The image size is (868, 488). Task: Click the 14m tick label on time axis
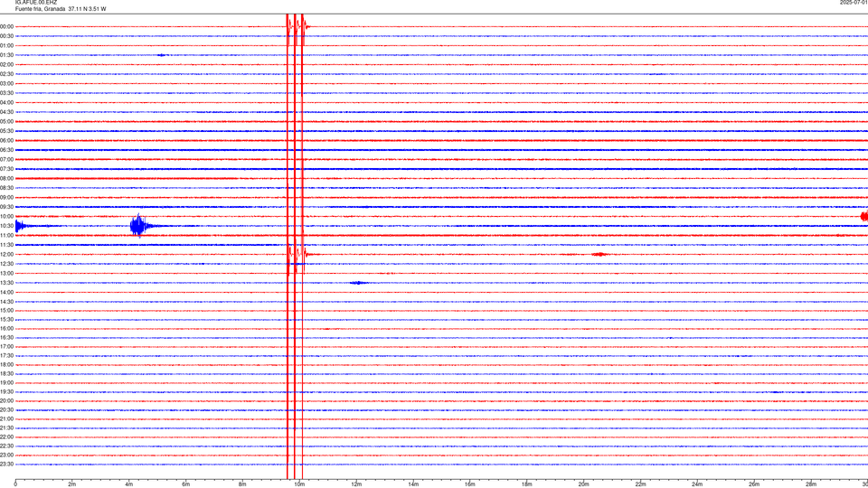[x=413, y=484]
